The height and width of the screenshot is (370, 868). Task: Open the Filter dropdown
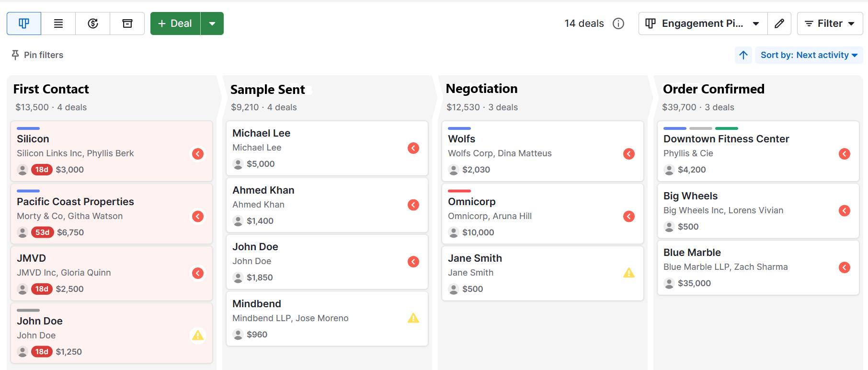[830, 23]
